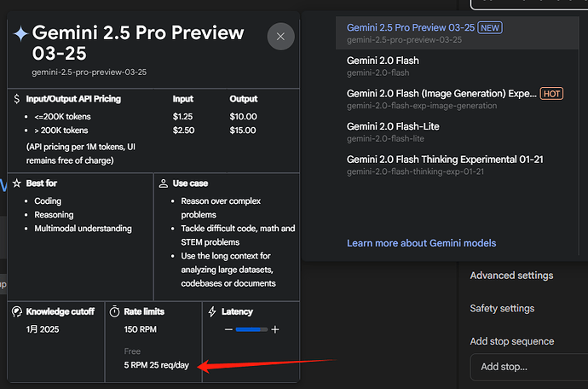Click the minus sign on latency indicator
Screen dimensions: 588x389
(228, 329)
